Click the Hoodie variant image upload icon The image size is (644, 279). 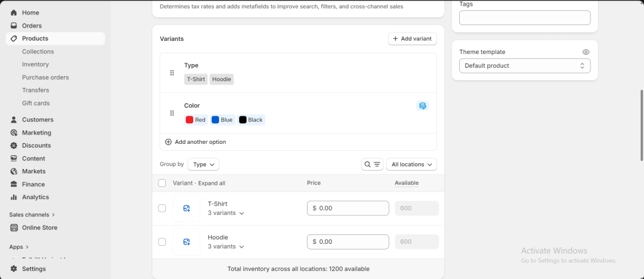click(186, 242)
